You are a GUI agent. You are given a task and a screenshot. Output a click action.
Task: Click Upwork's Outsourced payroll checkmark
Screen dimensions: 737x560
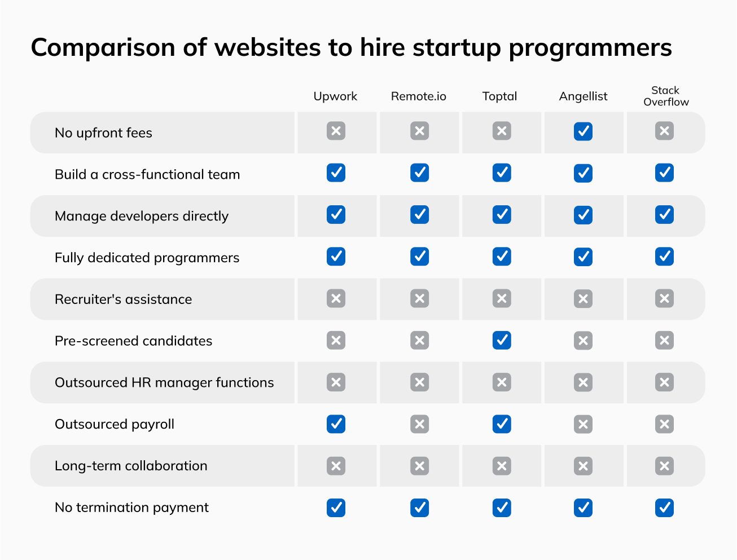(x=336, y=424)
